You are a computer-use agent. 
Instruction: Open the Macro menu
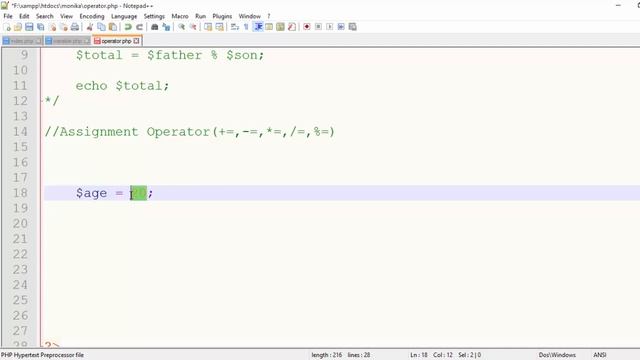coord(180,16)
